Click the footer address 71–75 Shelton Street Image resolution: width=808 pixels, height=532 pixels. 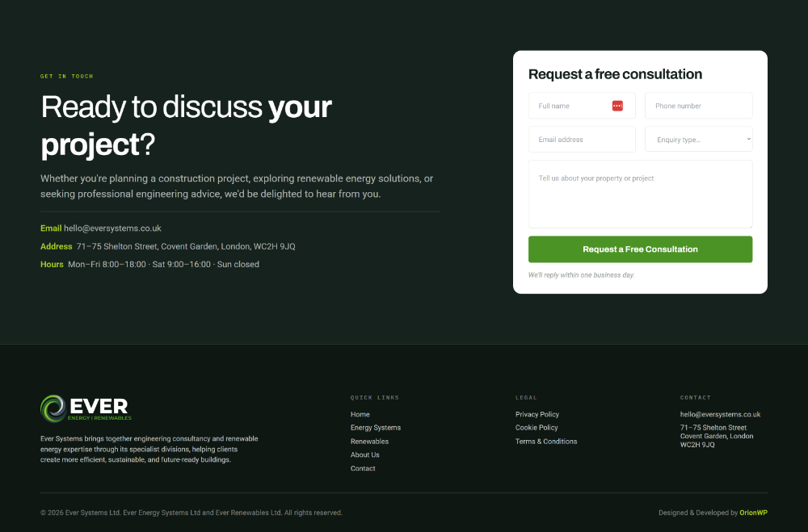point(716,436)
